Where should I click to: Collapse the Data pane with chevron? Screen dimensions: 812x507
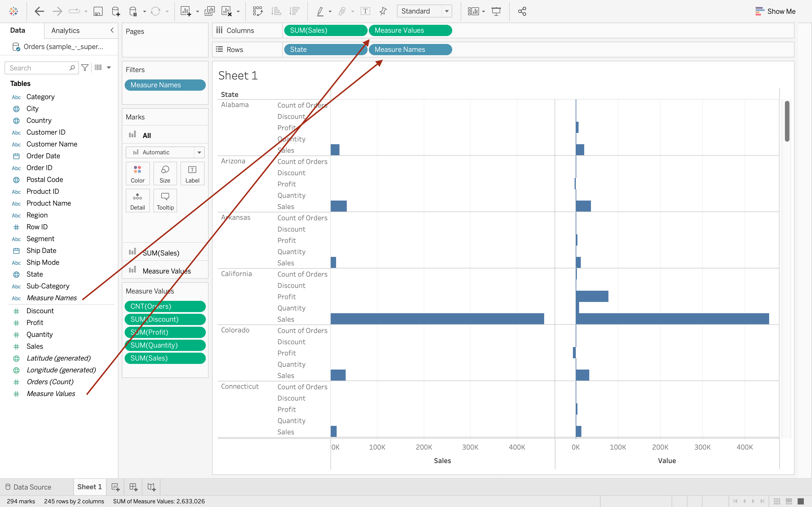112,30
